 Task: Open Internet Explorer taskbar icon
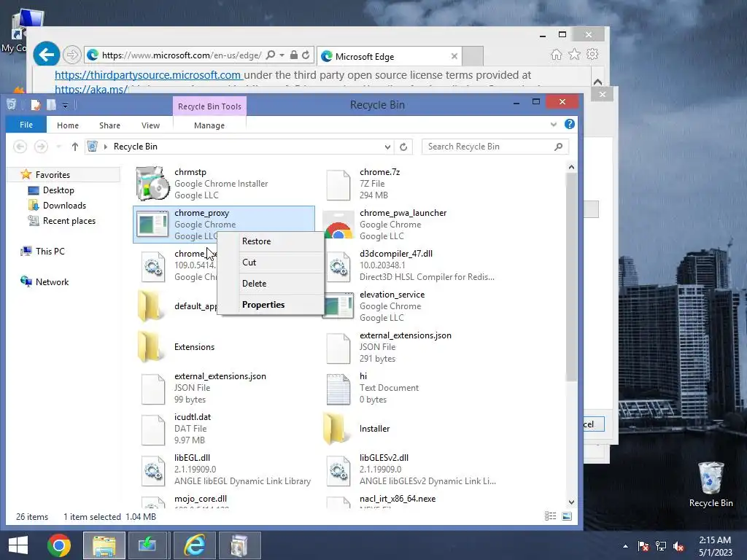[194, 545]
